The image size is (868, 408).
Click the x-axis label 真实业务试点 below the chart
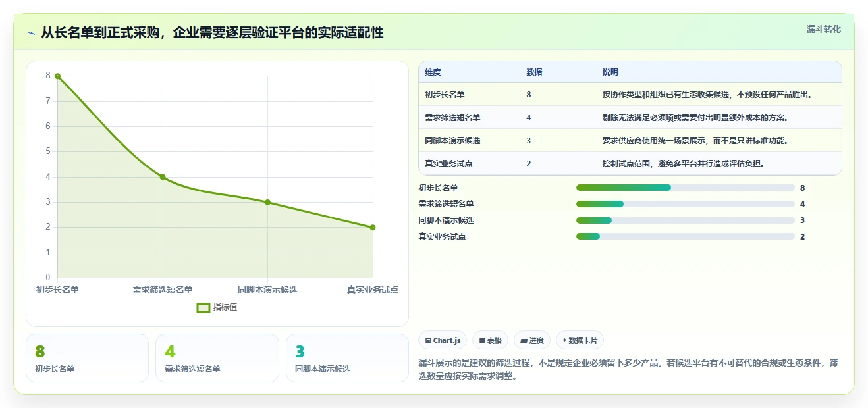tap(373, 290)
